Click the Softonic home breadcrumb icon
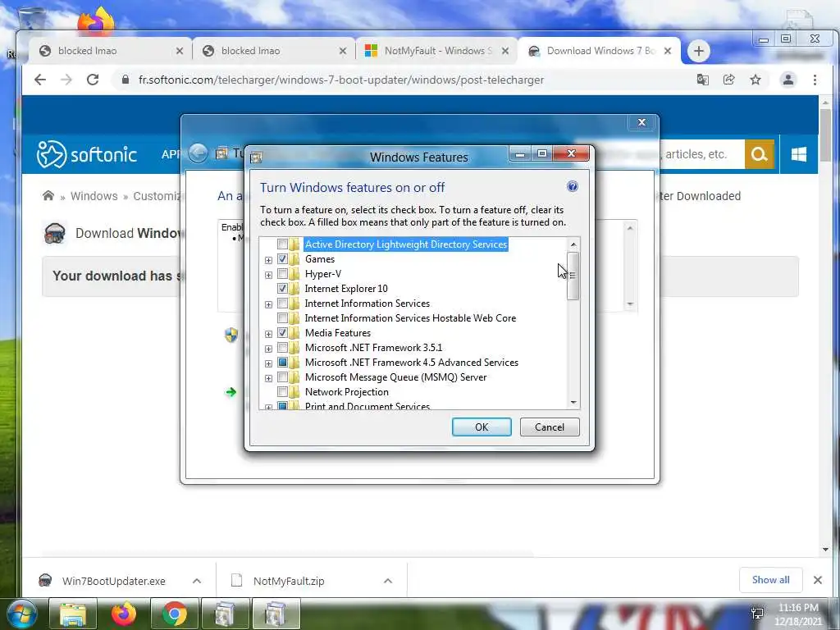Screen dimensions: 840x630 [x=48, y=195]
